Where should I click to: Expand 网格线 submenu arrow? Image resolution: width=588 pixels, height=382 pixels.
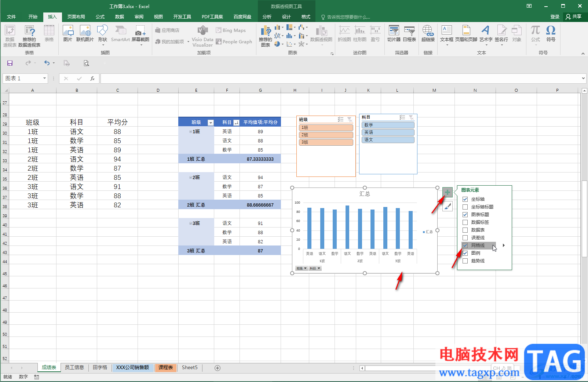coord(504,245)
